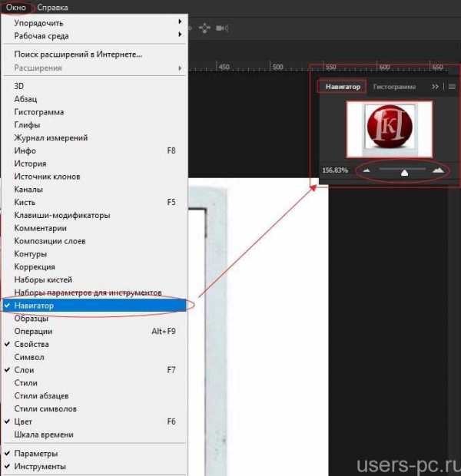Viewport: 461px width, 476px height.
Task: Toggle the Инфо panel entry
Action: pos(95,150)
